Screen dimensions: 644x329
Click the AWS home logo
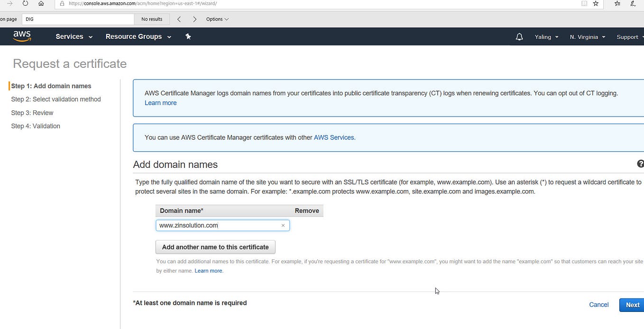coord(22,36)
